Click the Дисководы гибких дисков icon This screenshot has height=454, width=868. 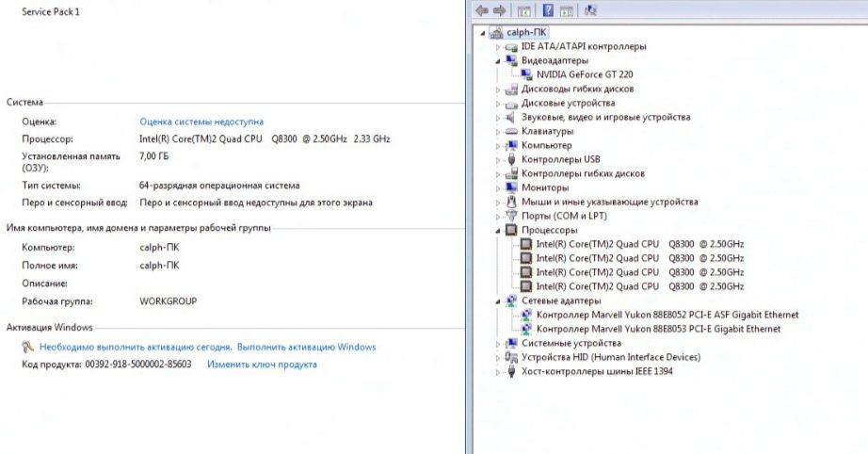[x=511, y=89]
